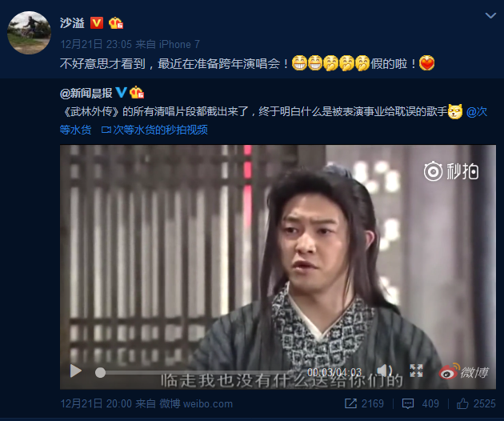Screen dimensions: 504x421
Task: Open the post options chevron menu
Action: [490, 15]
